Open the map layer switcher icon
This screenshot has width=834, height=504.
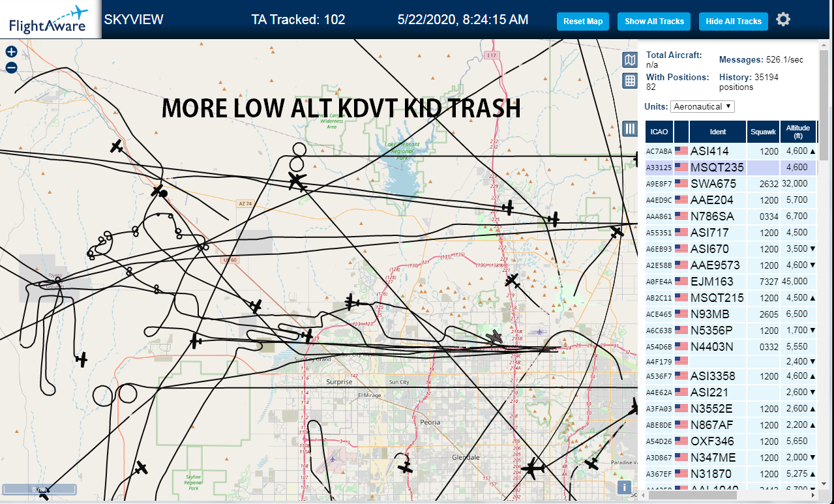point(630,61)
